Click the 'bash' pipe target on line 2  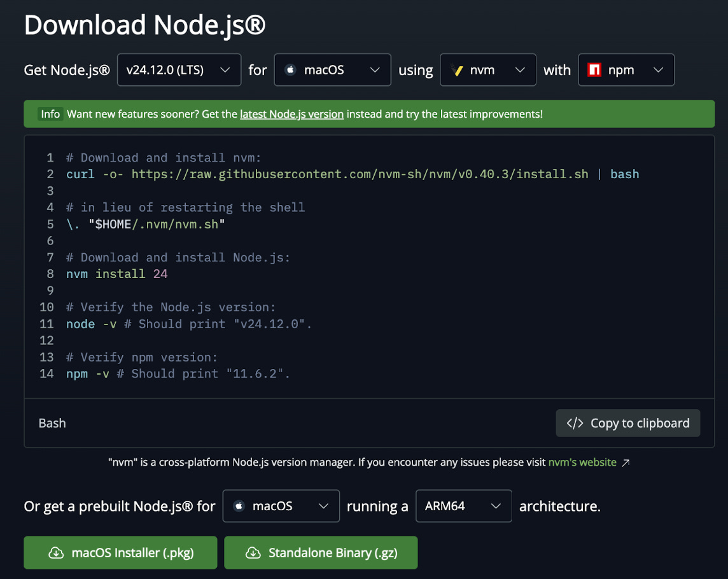point(624,174)
